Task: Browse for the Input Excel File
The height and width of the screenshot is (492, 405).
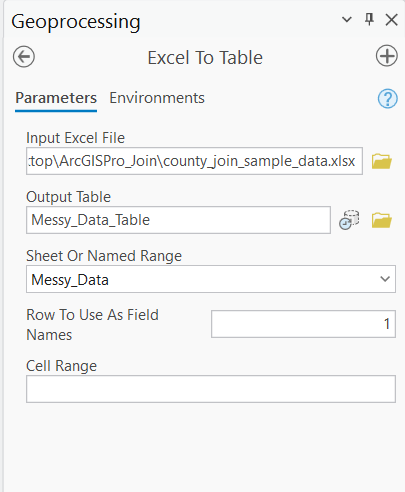Action: (382, 161)
